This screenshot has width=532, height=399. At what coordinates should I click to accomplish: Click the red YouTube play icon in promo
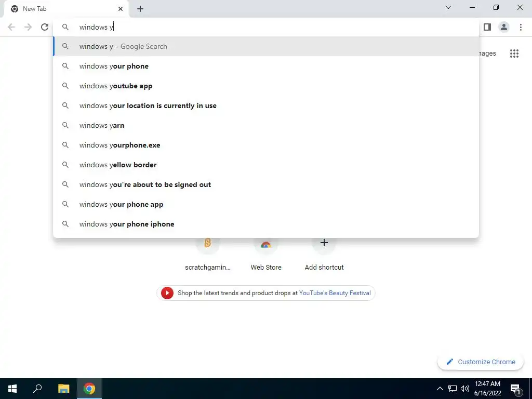point(167,293)
